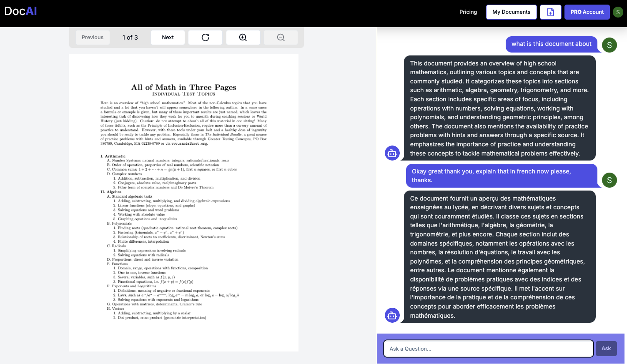Focus the 'Ask a Question...' input field
This screenshot has height=364, width=627.
pos(488,349)
